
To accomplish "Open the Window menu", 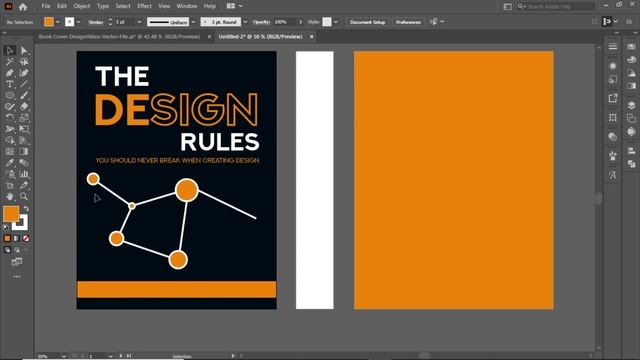I will click(187, 6).
